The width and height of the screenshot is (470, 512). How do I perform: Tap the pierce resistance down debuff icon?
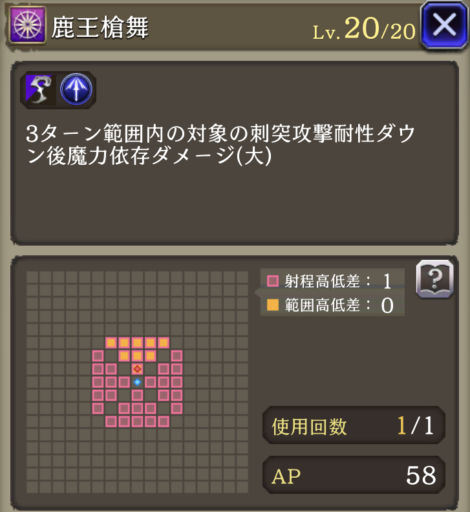(39, 90)
